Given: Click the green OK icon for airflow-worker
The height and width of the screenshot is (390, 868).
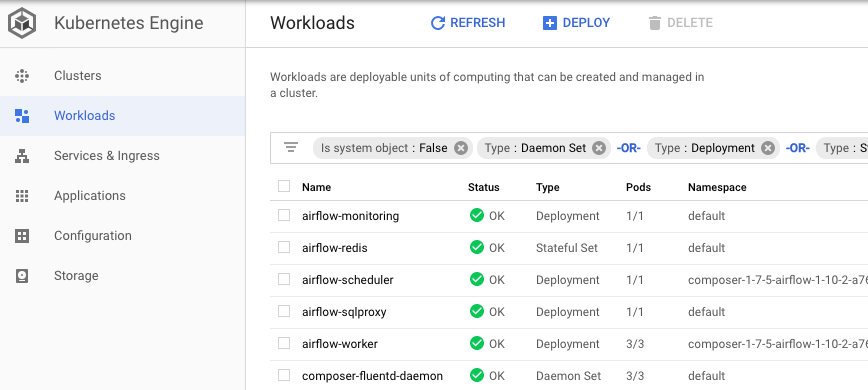Looking at the screenshot, I should click(x=477, y=344).
